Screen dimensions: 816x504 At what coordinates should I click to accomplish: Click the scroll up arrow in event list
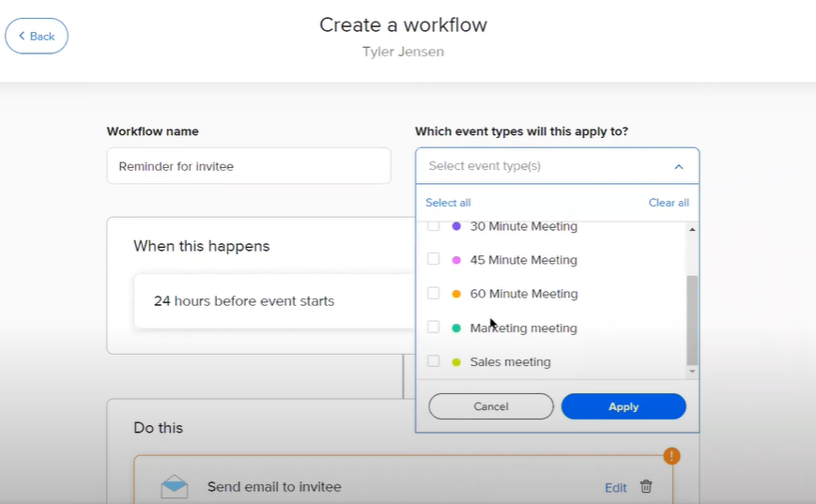pyautogui.click(x=692, y=229)
